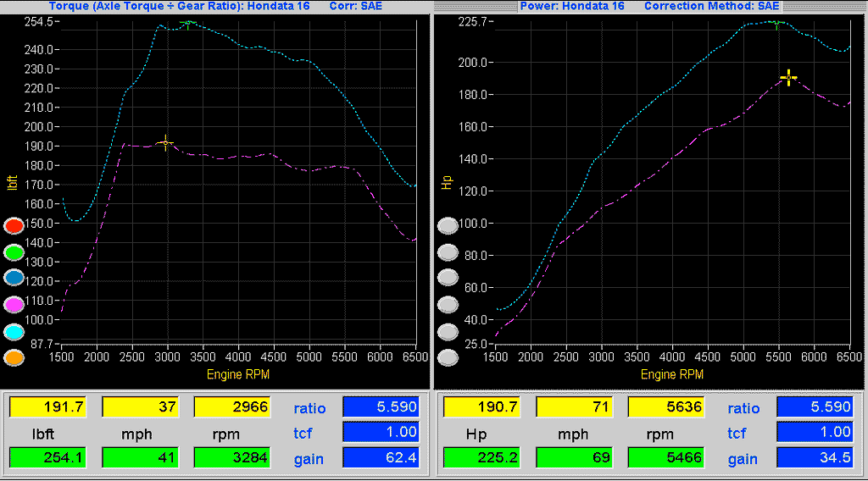Click the topmost grey oval in Power graph
Screen dimensions: 868x481
tap(448, 226)
